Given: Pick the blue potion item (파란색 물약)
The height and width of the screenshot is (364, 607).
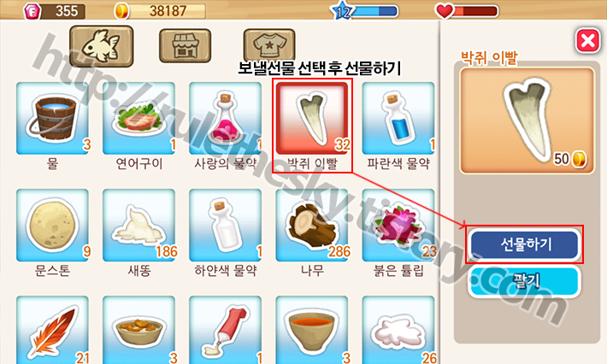Looking at the screenshot, I should [398, 119].
